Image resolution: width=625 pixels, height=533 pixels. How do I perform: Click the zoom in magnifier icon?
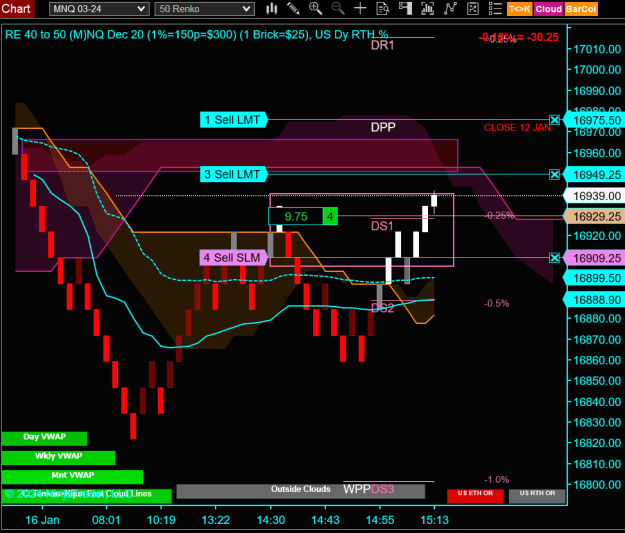[x=315, y=9]
